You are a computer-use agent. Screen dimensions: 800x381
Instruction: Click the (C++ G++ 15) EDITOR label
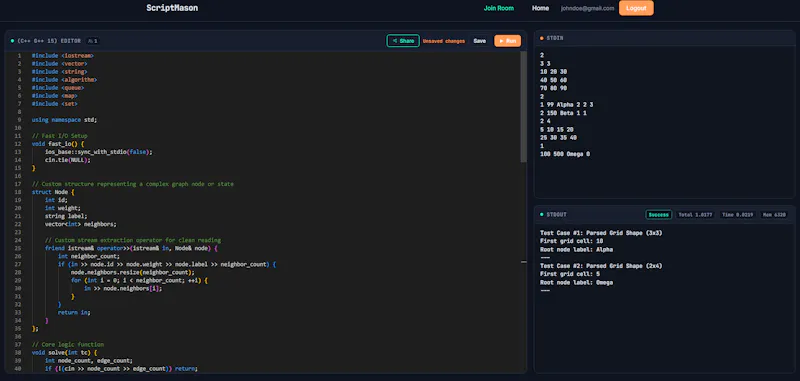(48, 41)
